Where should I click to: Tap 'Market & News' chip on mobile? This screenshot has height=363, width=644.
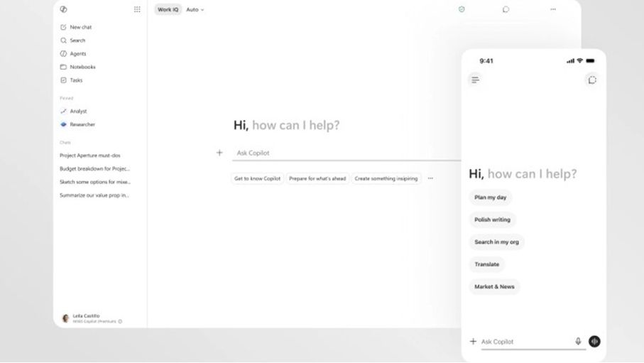[494, 286]
